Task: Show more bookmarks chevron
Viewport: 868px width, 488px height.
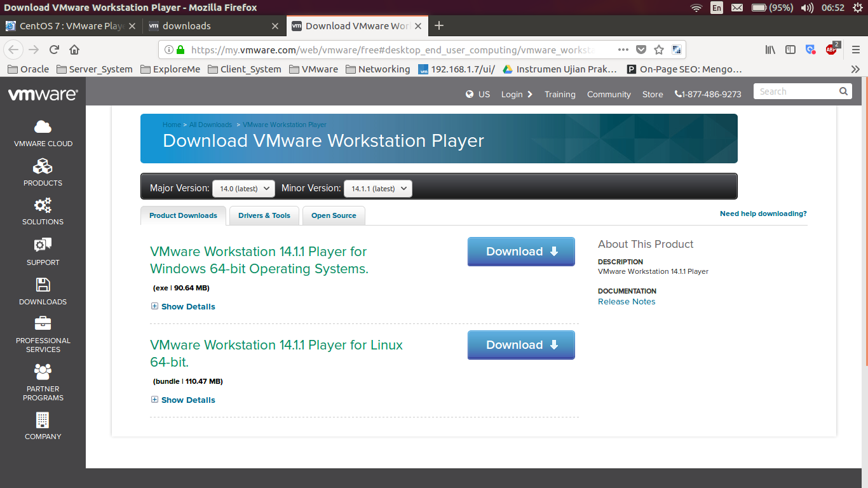Action: coord(855,69)
